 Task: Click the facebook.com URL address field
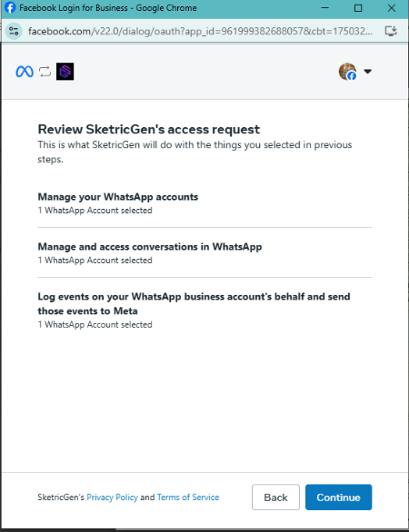(200, 31)
